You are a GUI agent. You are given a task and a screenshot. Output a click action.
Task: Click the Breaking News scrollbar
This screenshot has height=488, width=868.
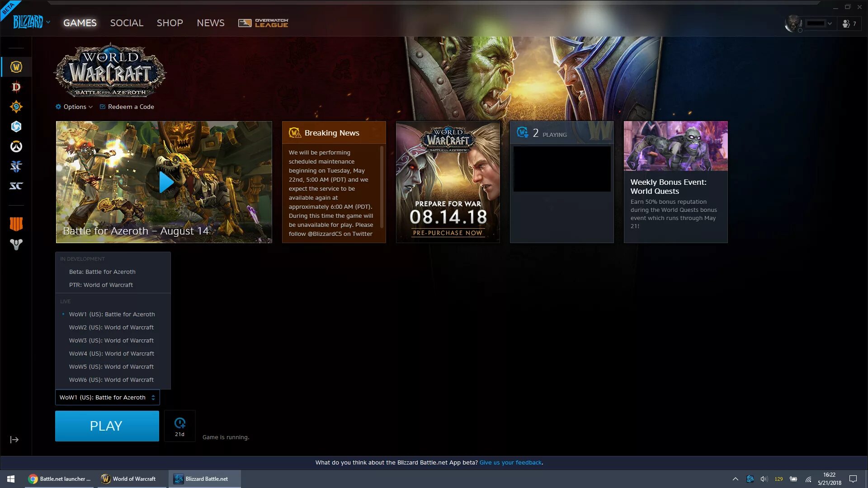pos(382,188)
